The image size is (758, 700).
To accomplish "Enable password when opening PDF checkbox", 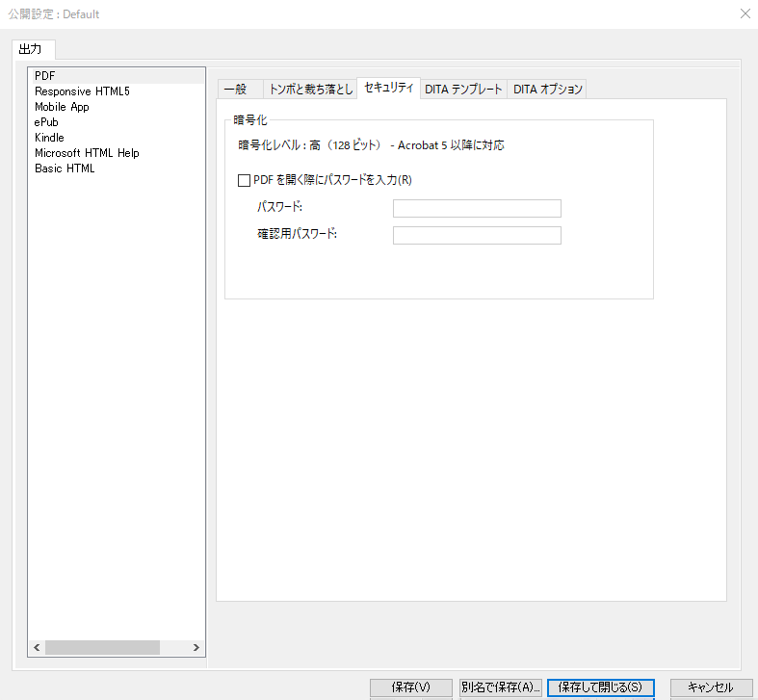I will pos(244,180).
